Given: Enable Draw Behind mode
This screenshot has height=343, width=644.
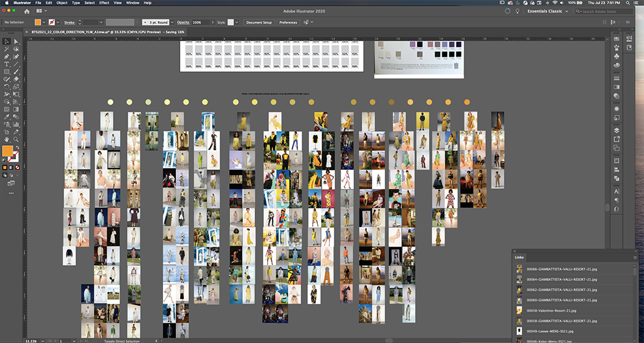Looking at the screenshot, I should (11, 175).
